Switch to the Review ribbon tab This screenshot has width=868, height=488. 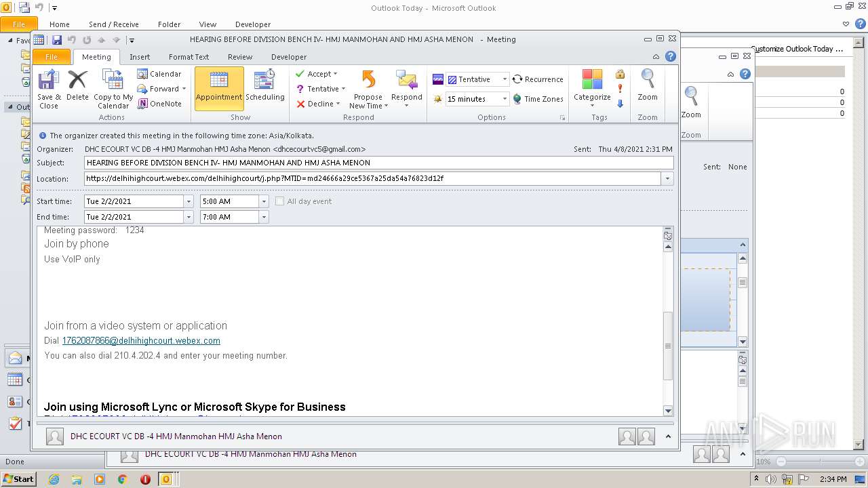[239, 57]
